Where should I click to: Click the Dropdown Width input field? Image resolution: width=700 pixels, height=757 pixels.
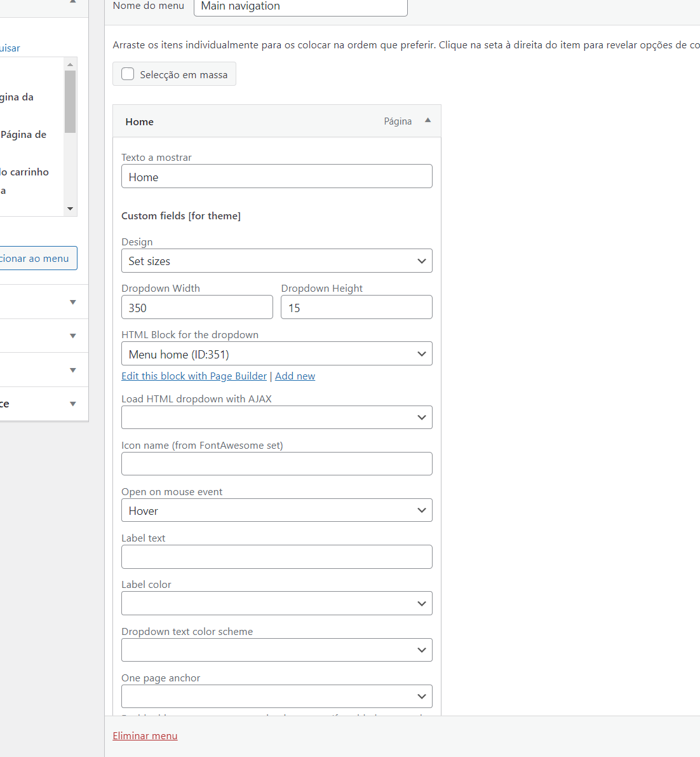pos(197,308)
